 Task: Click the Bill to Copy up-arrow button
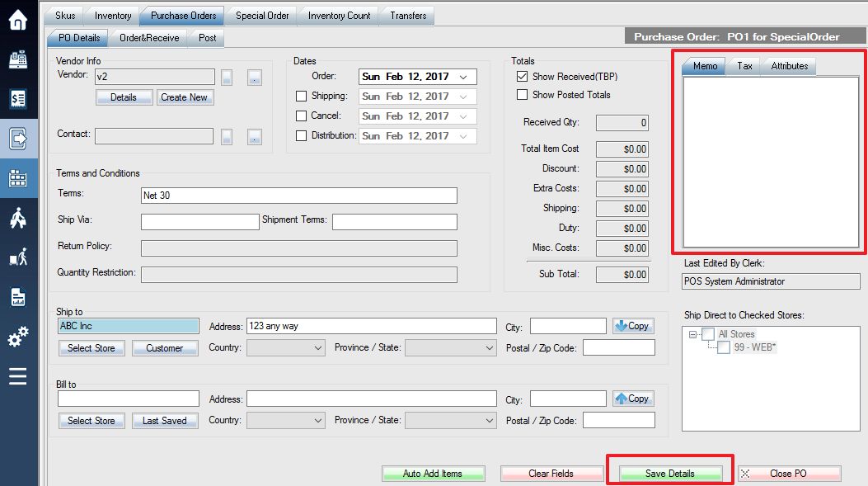(633, 399)
